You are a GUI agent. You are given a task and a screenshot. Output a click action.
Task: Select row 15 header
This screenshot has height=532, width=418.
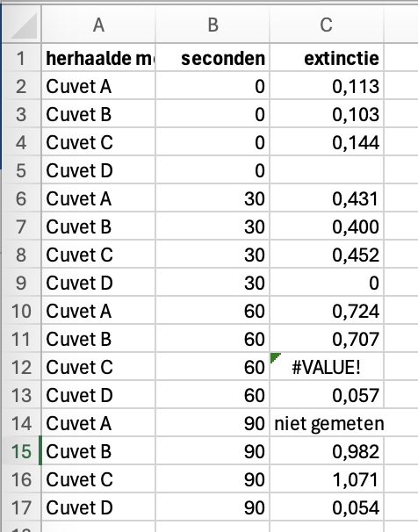(21, 451)
